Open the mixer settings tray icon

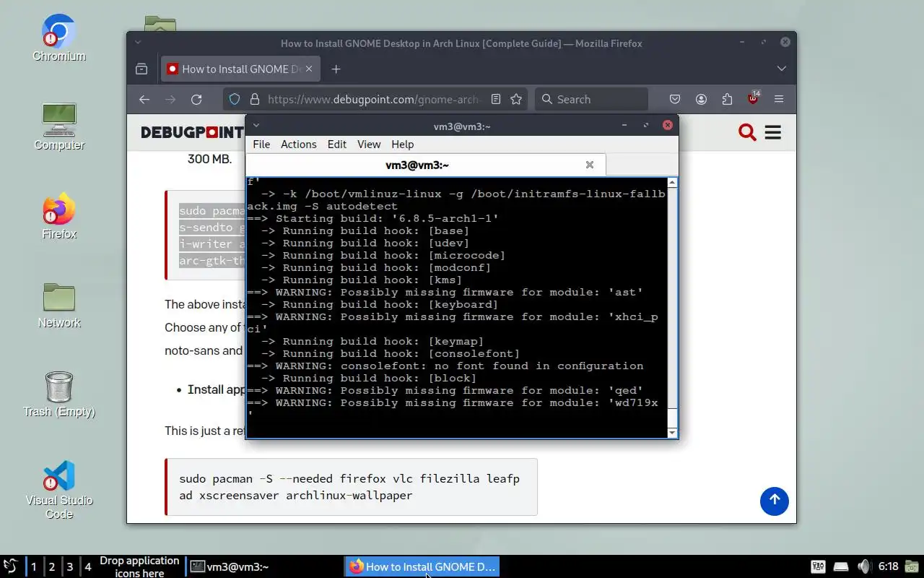pyautogui.click(x=818, y=566)
